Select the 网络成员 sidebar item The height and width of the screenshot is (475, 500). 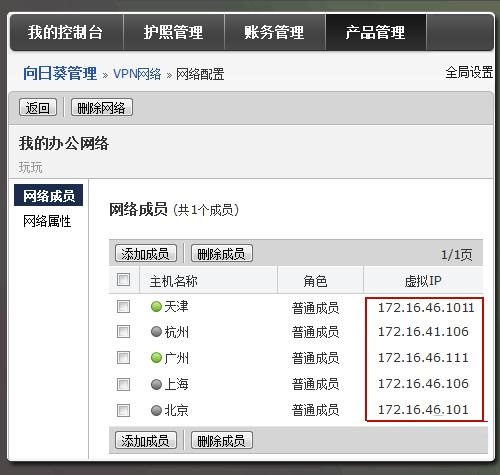49,195
